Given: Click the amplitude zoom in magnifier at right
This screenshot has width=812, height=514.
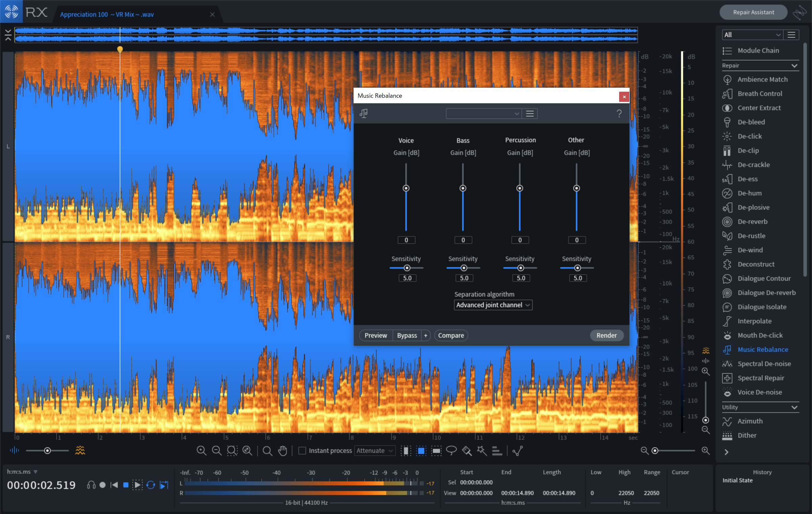Looking at the screenshot, I should pyautogui.click(x=706, y=371).
